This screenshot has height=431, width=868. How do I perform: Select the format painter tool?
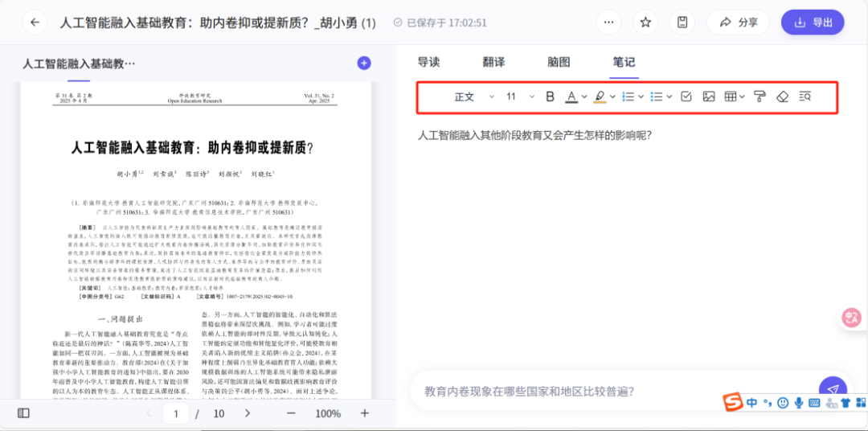pos(760,97)
